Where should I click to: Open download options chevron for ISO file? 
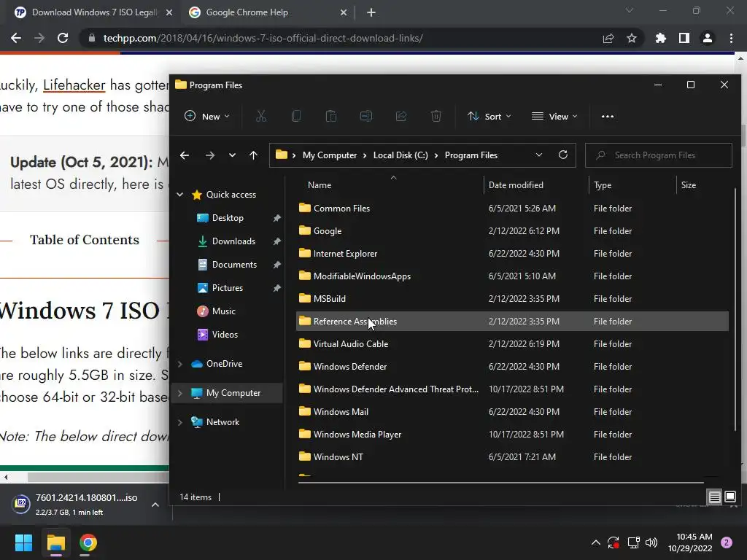tap(155, 505)
